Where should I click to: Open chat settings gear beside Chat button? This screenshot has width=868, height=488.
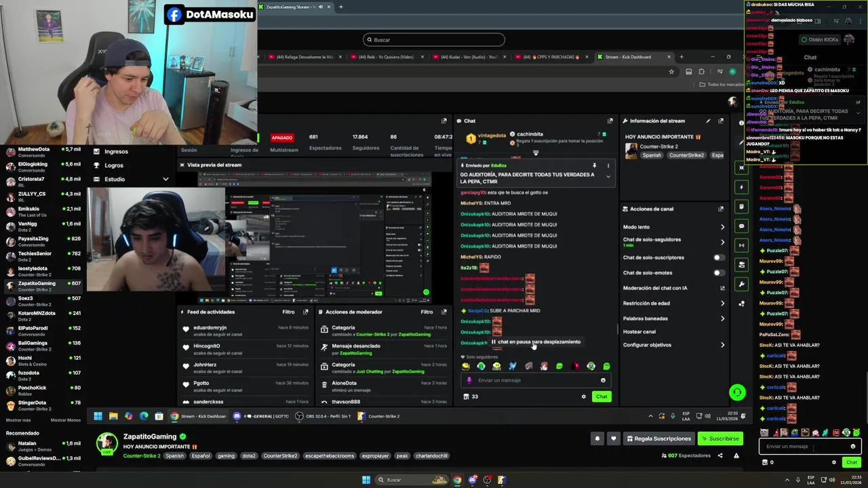[834, 462]
